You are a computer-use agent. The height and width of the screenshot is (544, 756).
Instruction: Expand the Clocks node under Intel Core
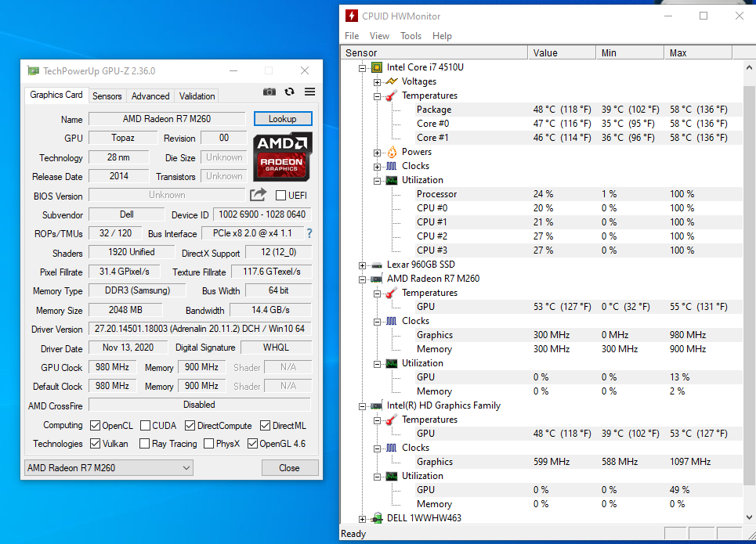click(377, 167)
